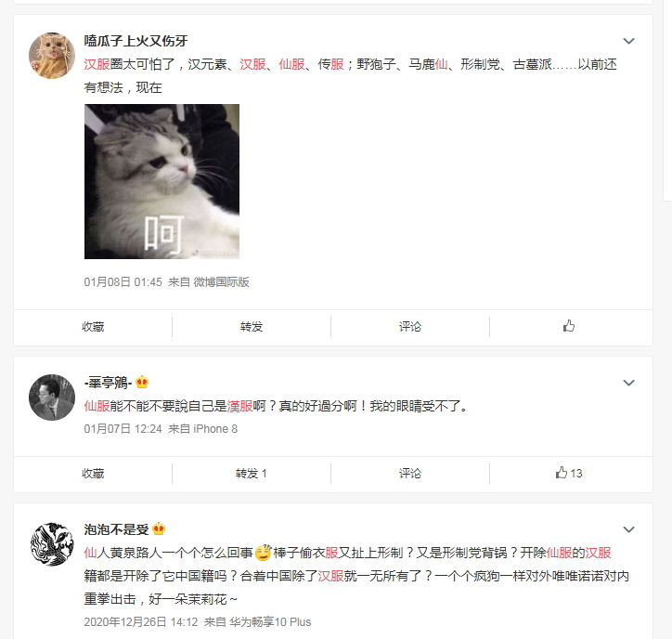Click 收藏 on the -華亭鶴- post
Viewport: 672px width, 639px height.
[x=93, y=474]
